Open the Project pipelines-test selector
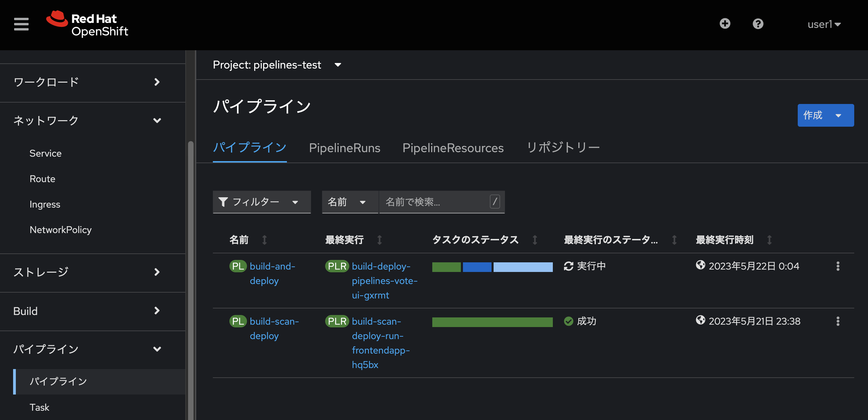868x420 pixels. [277, 65]
